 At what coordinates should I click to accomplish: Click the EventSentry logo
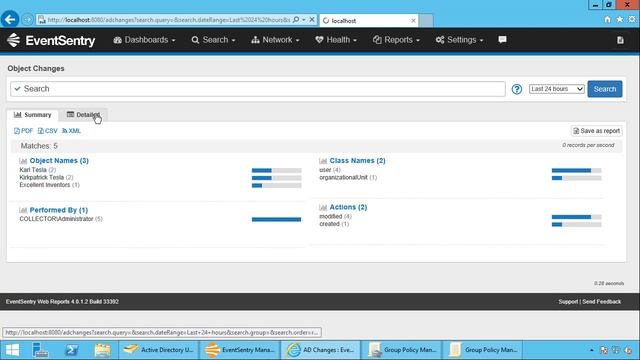click(x=51, y=40)
